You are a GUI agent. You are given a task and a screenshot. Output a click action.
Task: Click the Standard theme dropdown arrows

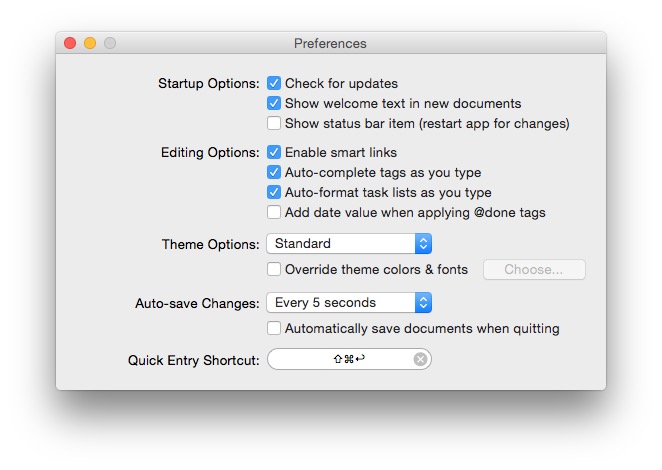coord(423,244)
